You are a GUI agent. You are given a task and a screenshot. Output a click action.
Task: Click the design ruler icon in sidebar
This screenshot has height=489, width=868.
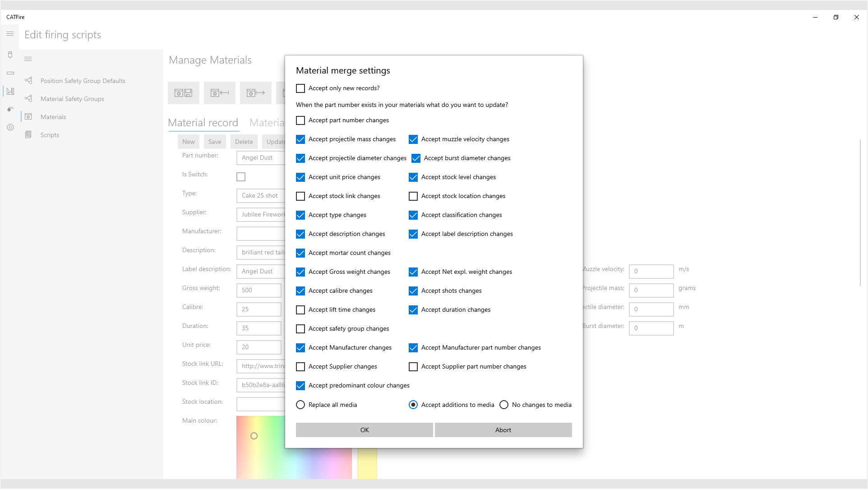click(10, 92)
